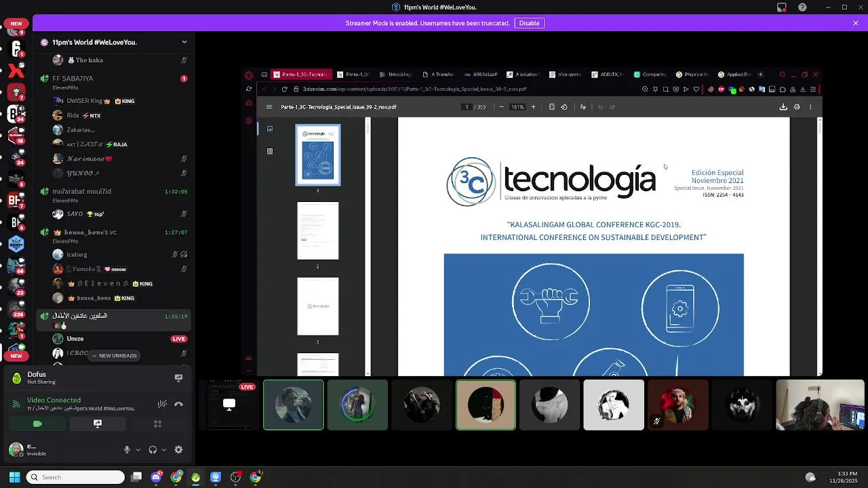
Task: Click the Windows taskbar Search box
Action: (x=75, y=477)
